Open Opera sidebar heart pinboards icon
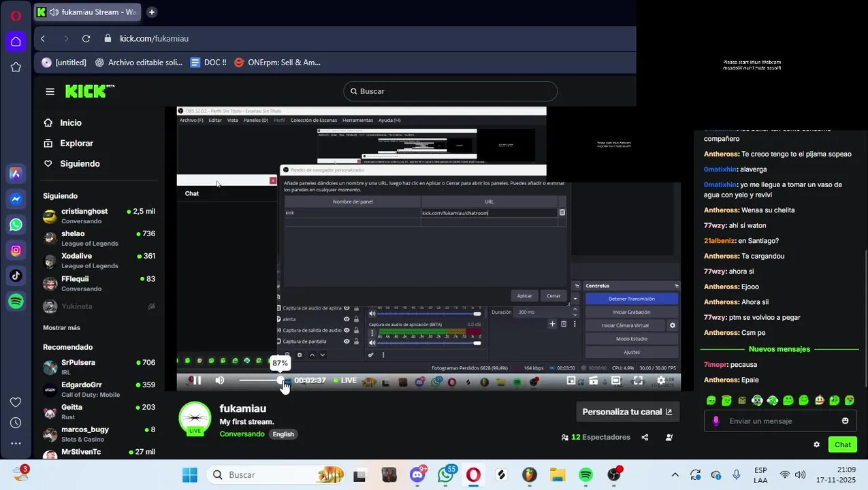The width and height of the screenshot is (868, 490). (x=16, y=402)
